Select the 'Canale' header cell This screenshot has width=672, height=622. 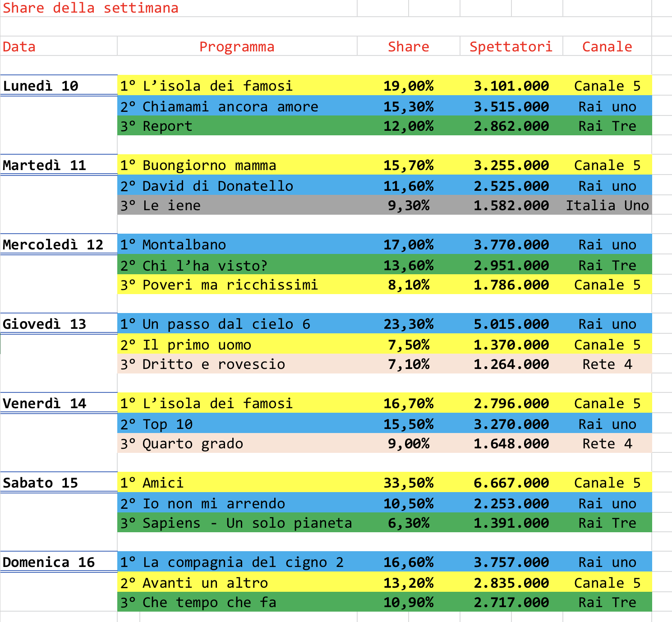click(607, 46)
